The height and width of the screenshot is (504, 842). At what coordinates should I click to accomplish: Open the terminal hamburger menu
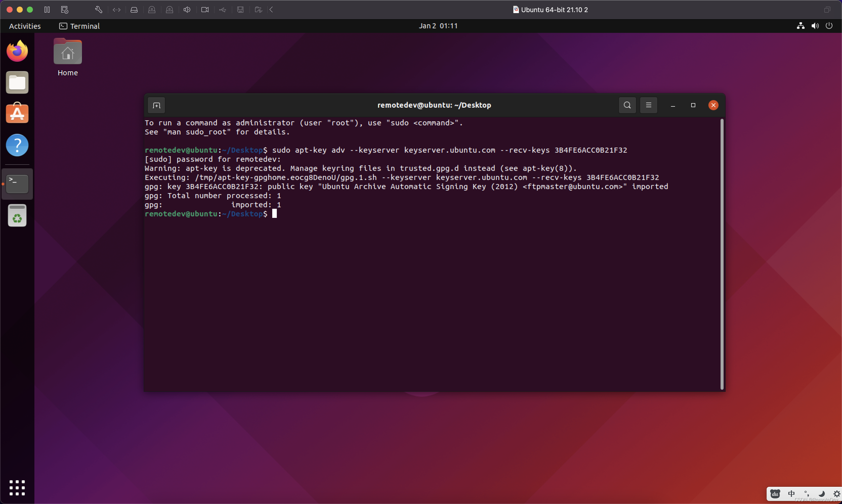coord(649,105)
